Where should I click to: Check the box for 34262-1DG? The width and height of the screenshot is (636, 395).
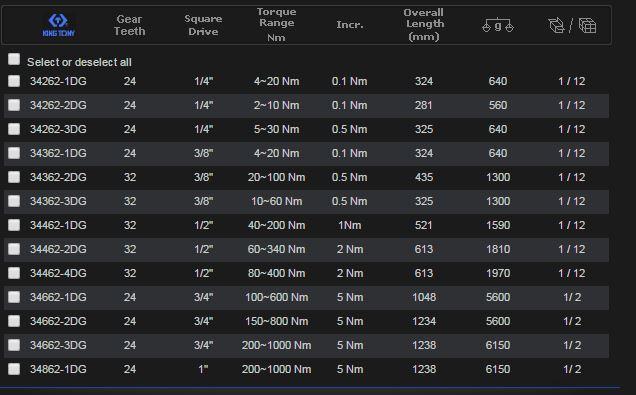click(x=14, y=81)
